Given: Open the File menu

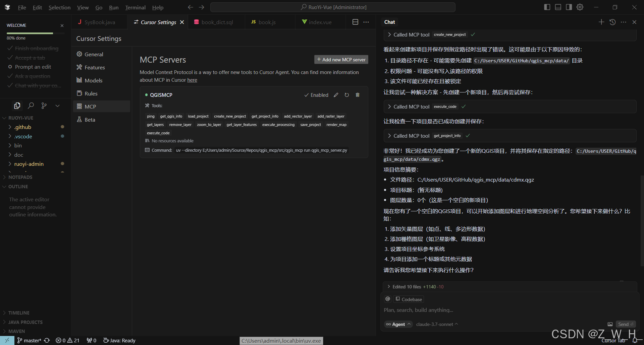Looking at the screenshot, I should tap(22, 7).
